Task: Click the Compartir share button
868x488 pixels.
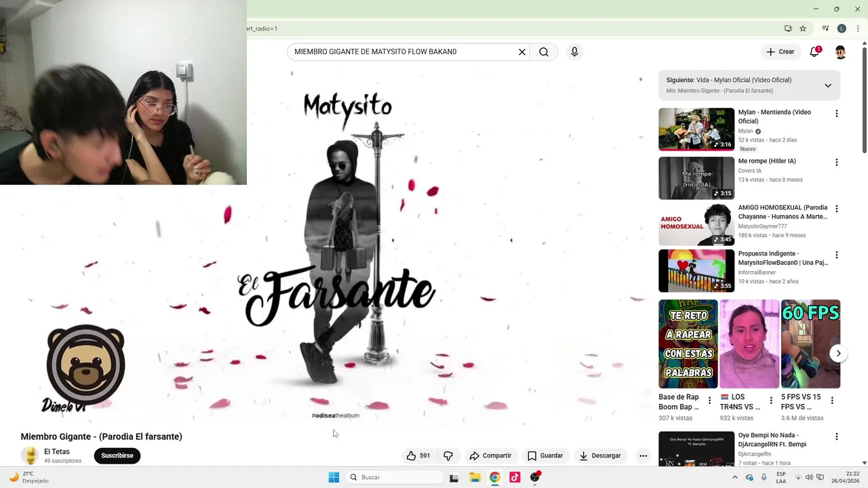Action: (490, 455)
